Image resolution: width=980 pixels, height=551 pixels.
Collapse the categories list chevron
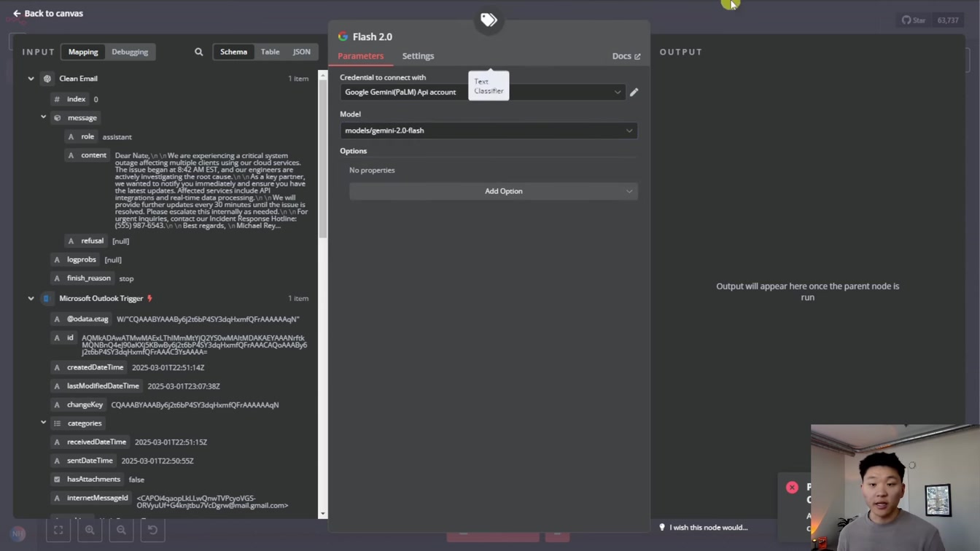tap(43, 423)
